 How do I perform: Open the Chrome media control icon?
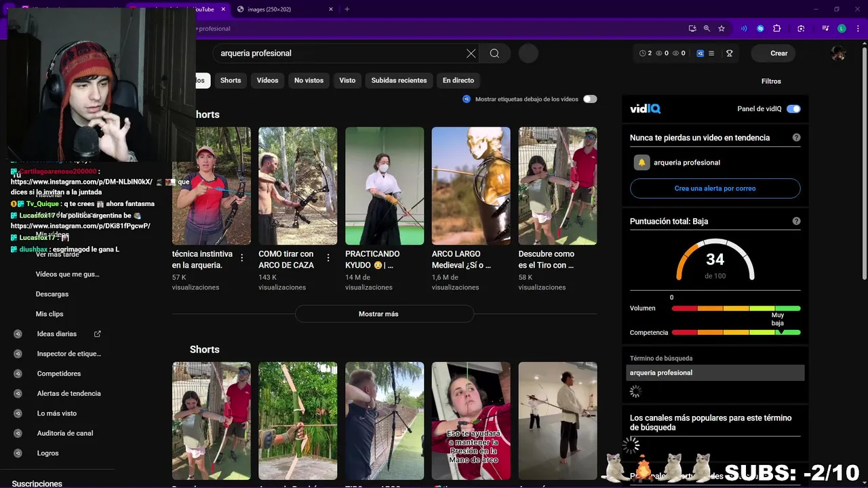tap(825, 28)
